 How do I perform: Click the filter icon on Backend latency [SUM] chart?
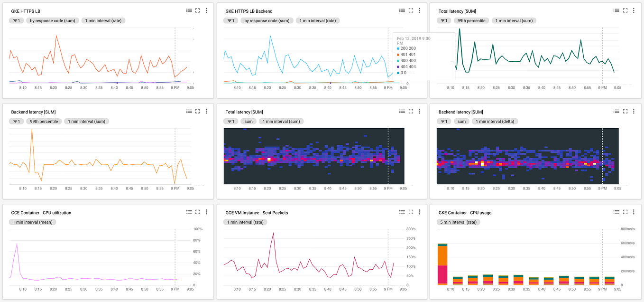point(16,121)
